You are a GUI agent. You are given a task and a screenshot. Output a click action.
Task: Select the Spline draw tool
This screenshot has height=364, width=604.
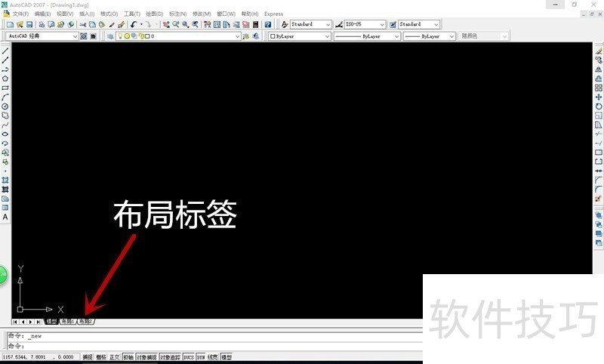pos(5,125)
